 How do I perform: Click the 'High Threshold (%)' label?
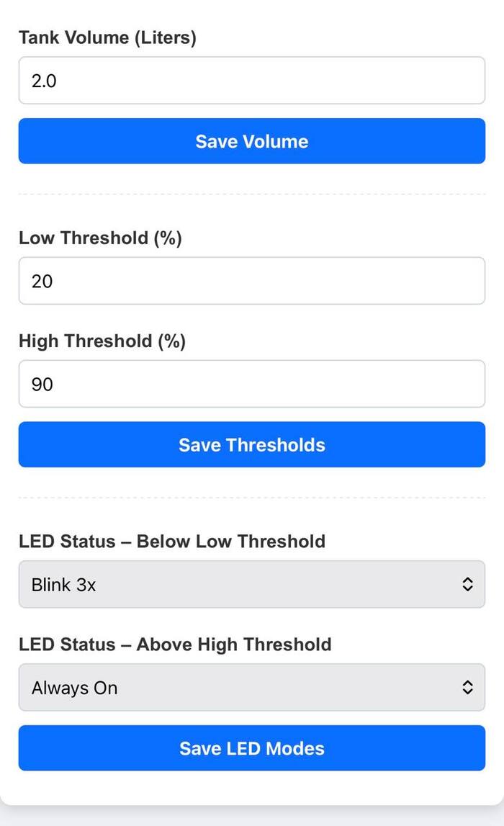102,341
